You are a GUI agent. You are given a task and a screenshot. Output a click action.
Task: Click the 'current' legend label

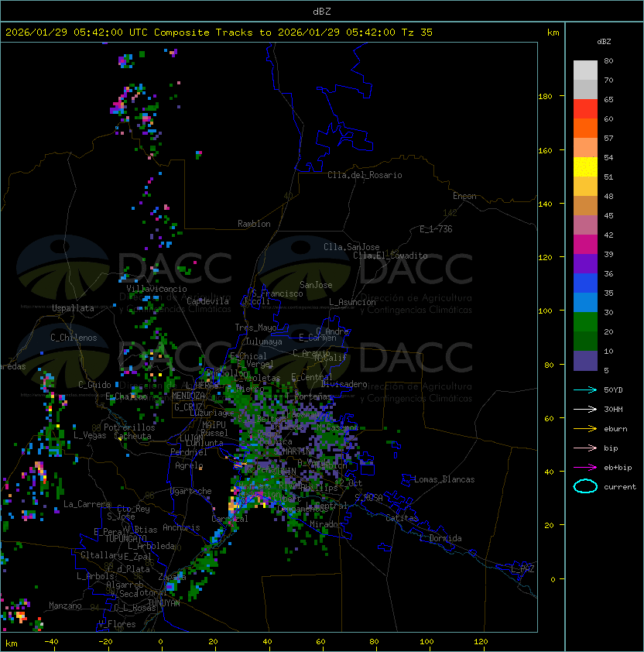coord(620,487)
